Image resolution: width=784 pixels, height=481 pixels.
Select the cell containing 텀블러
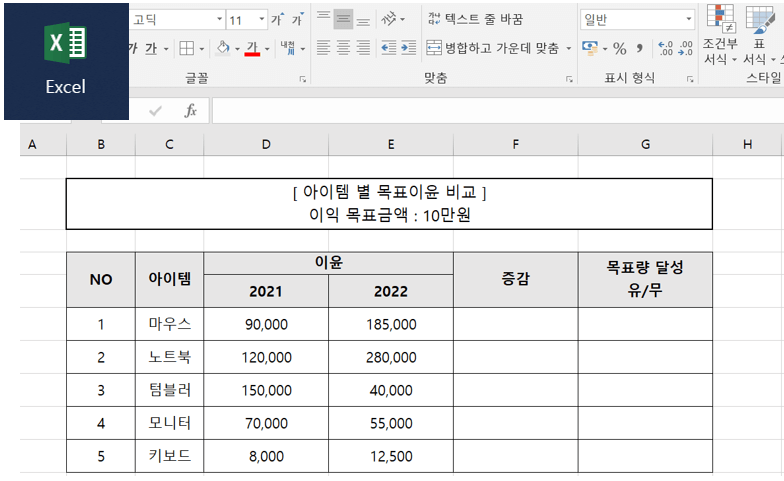click(x=170, y=390)
